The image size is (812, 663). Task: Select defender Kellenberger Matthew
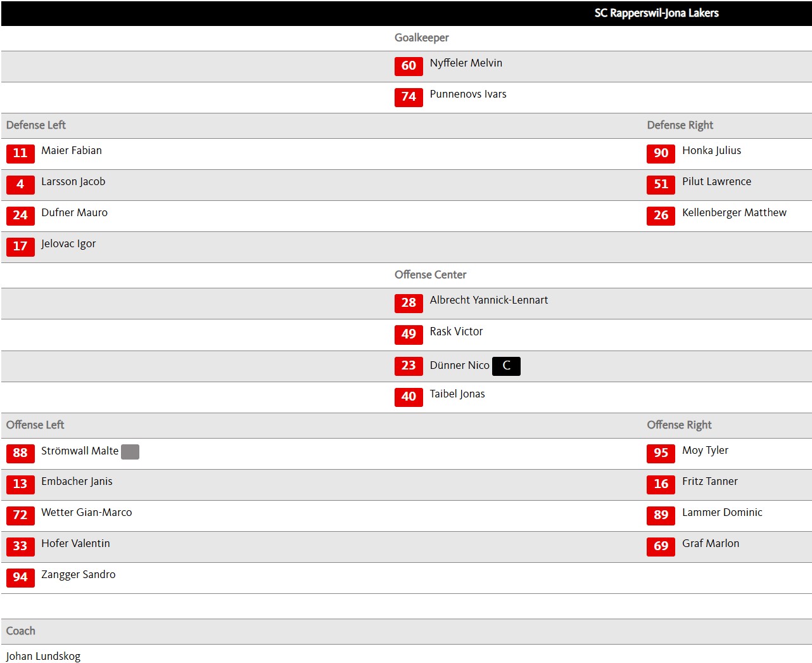click(x=734, y=213)
